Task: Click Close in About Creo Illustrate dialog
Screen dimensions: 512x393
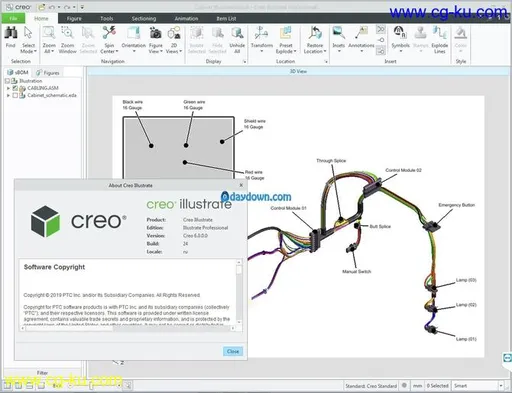Action: click(x=233, y=351)
